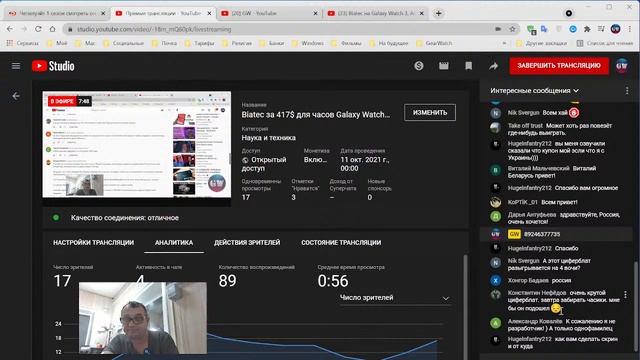Open the Число зрителей chart dropdown

pyautogui.click(x=395, y=298)
